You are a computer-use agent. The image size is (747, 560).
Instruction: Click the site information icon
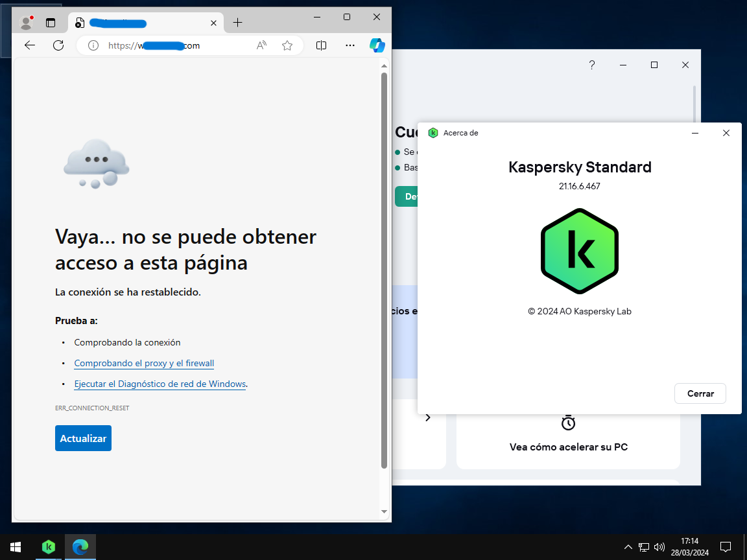[x=93, y=45]
